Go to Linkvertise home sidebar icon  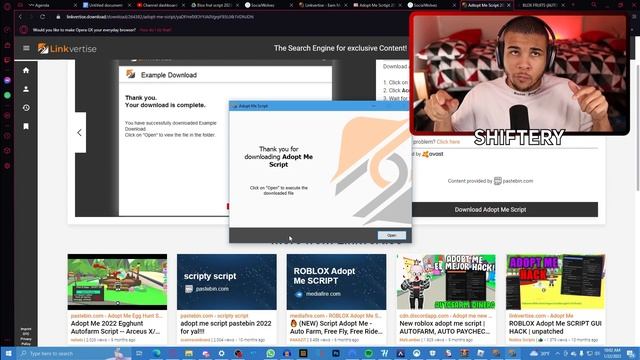[x=26, y=70]
